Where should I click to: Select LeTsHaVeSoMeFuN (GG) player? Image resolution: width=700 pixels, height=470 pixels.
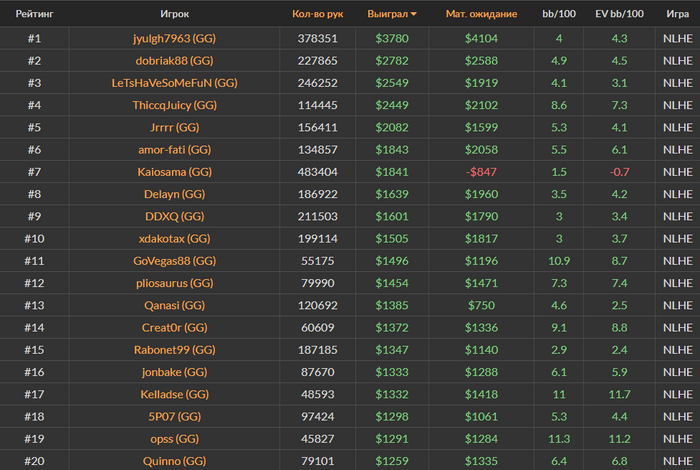click(175, 83)
